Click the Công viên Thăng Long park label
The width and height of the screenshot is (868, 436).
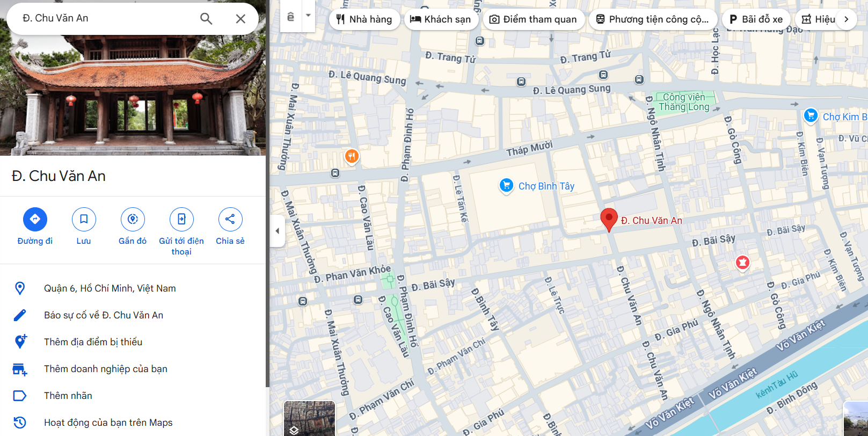tap(684, 101)
